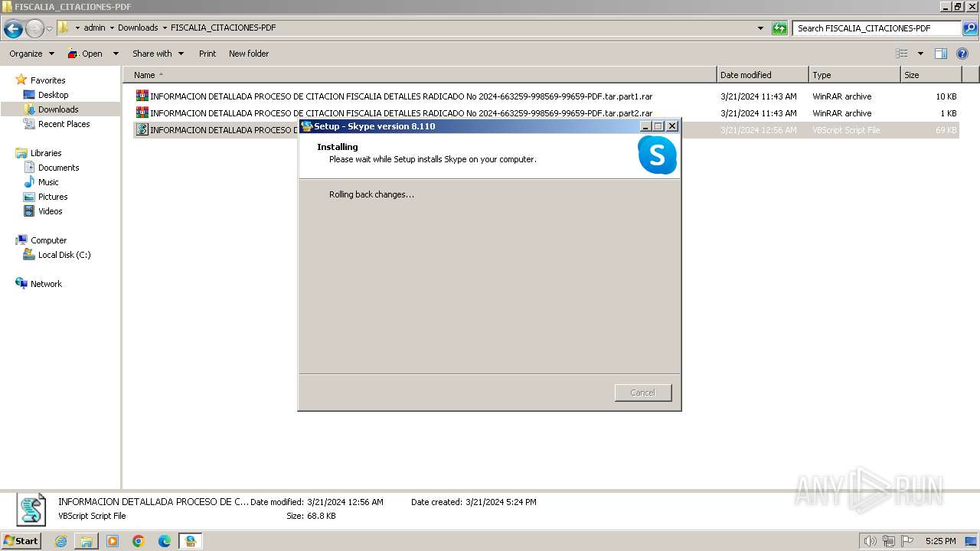Click the Setup icon in Skype dialog title bar
The width and height of the screenshot is (980, 551).
click(307, 126)
